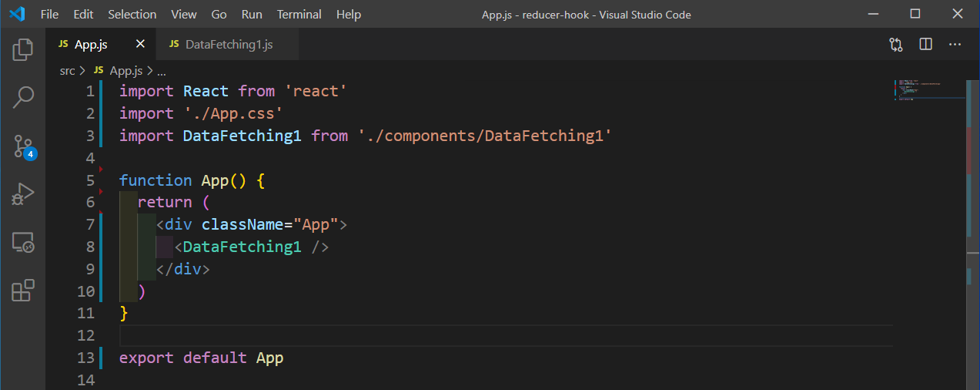Image resolution: width=980 pixels, height=390 pixels.
Task: Click the 'function' keyword on line 5
Action: click(x=156, y=180)
